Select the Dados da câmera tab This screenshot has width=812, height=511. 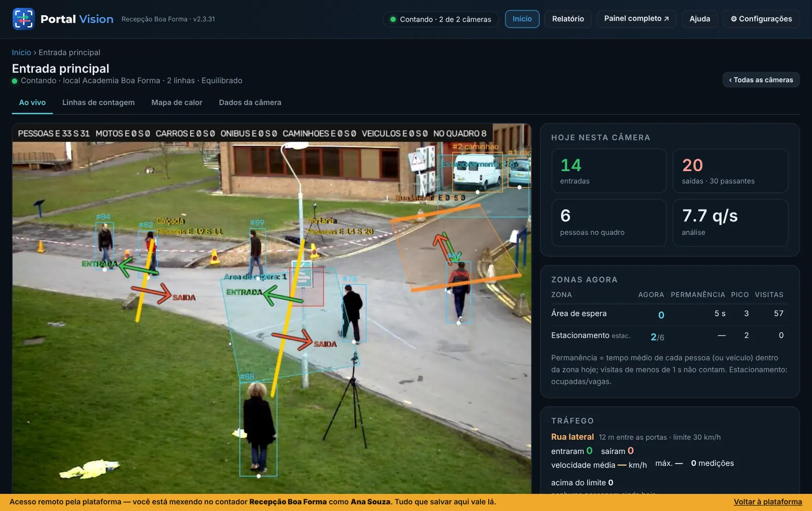point(250,103)
